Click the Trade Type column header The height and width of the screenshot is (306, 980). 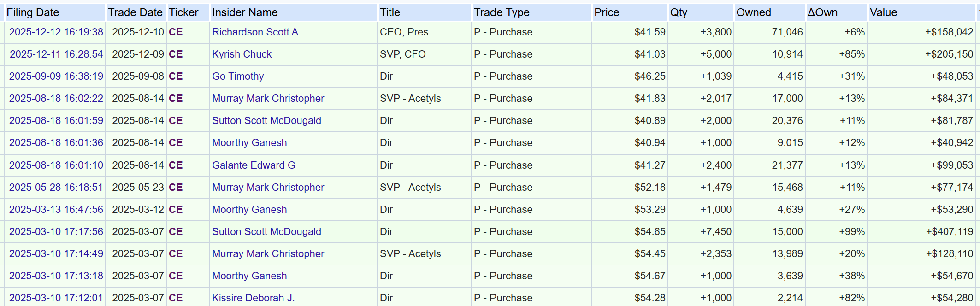coord(502,12)
